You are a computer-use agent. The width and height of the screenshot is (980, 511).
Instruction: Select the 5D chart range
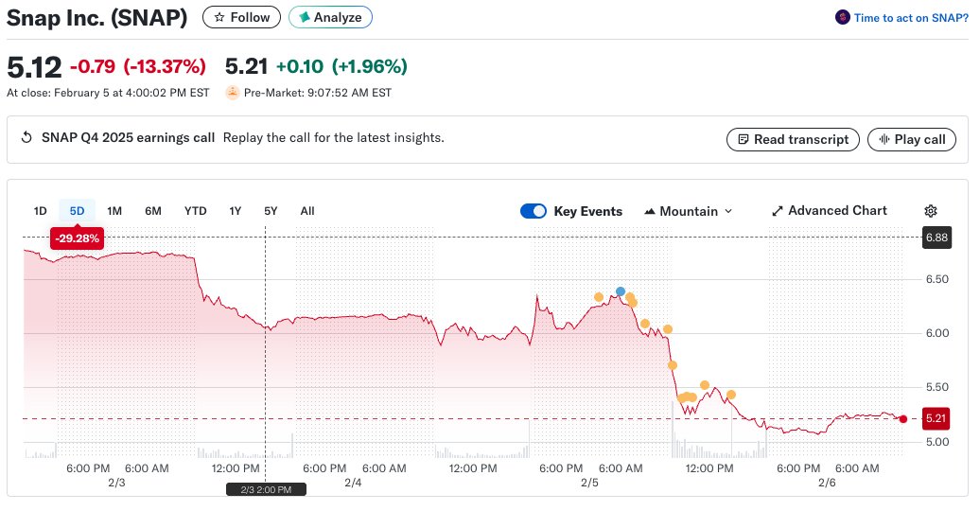coord(77,211)
